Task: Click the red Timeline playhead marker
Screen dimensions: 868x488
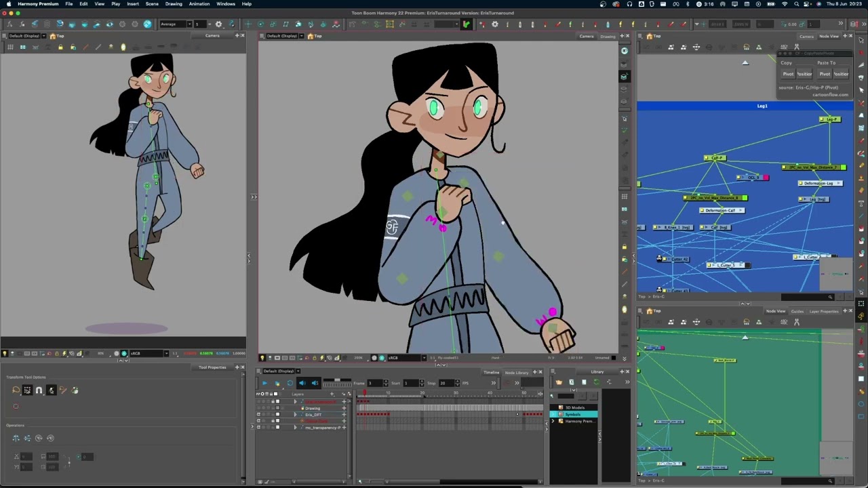Action: (x=364, y=394)
